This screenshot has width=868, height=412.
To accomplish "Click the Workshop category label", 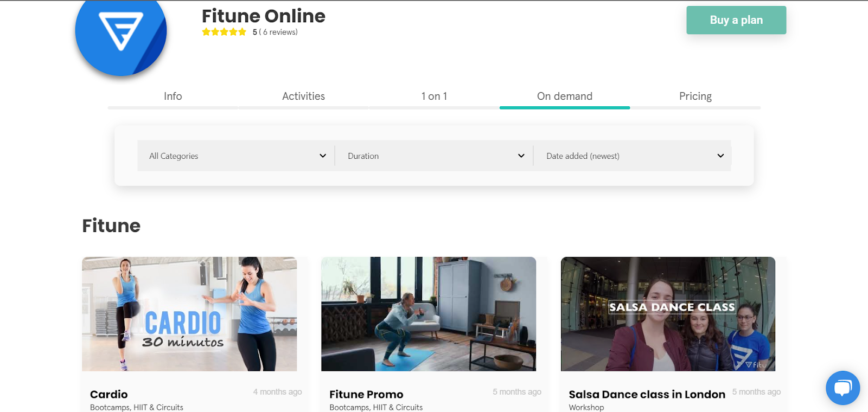I will pyautogui.click(x=586, y=407).
